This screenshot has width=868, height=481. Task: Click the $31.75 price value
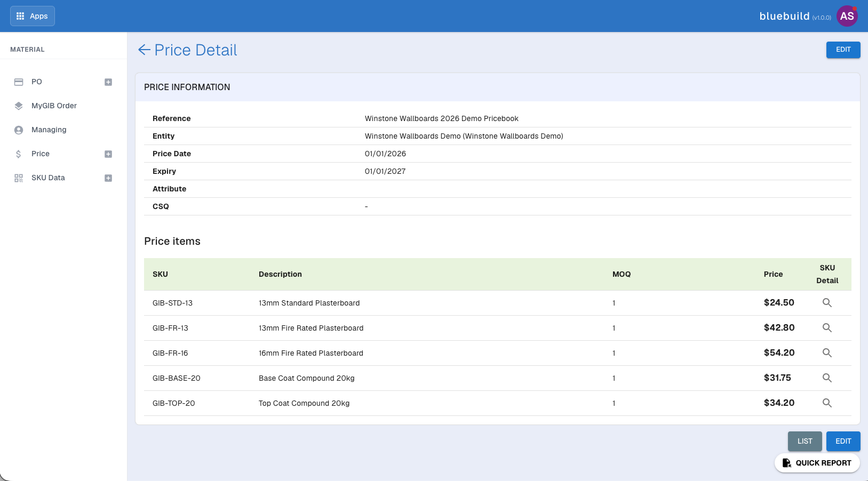pos(777,378)
